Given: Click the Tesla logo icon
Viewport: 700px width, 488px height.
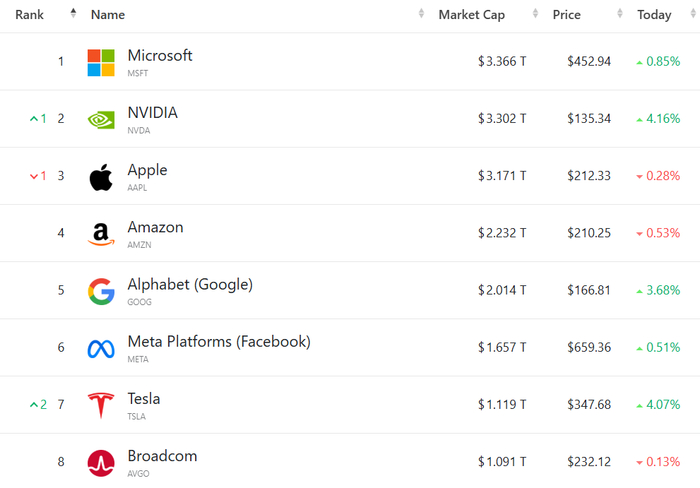Looking at the screenshot, I should coord(101,406).
